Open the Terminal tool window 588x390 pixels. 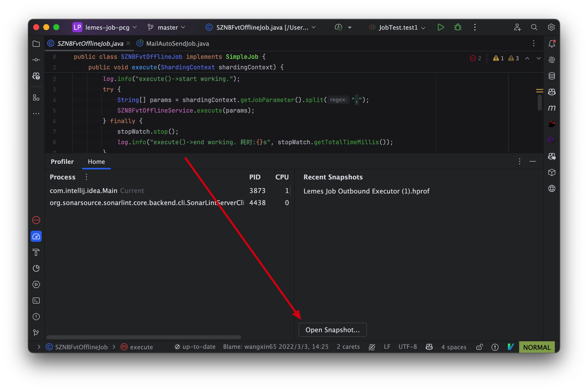(36, 301)
